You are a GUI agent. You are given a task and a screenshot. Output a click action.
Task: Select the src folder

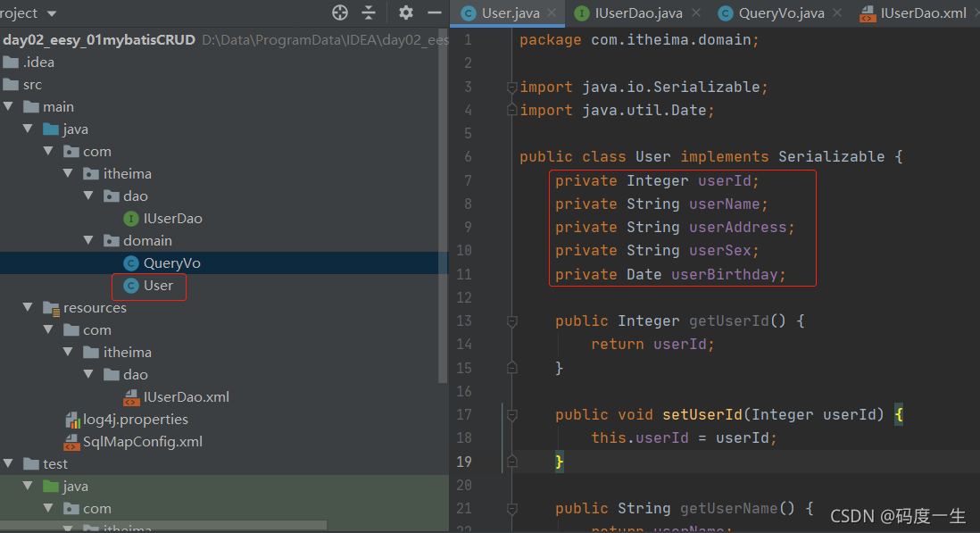(22, 84)
